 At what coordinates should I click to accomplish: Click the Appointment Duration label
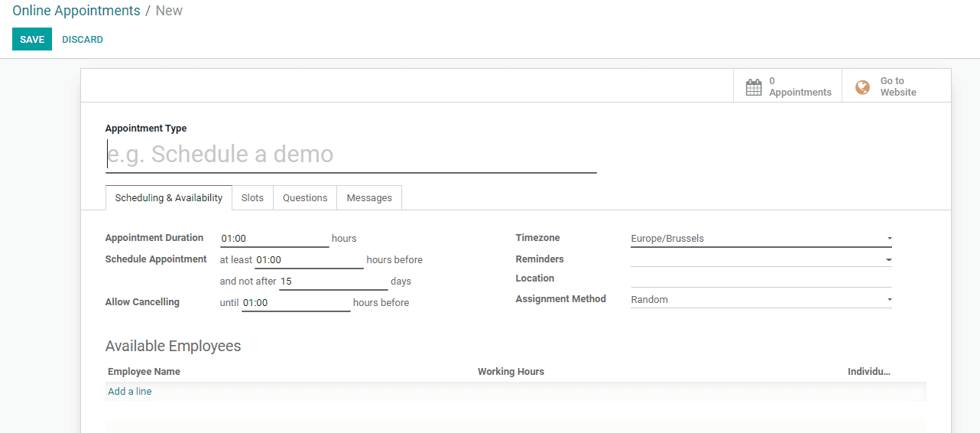point(154,238)
